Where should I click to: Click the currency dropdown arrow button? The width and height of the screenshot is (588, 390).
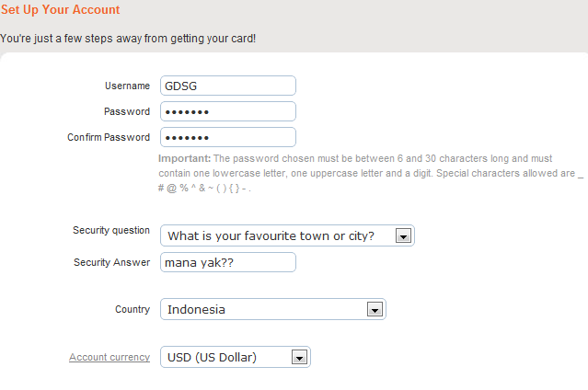pos(298,357)
